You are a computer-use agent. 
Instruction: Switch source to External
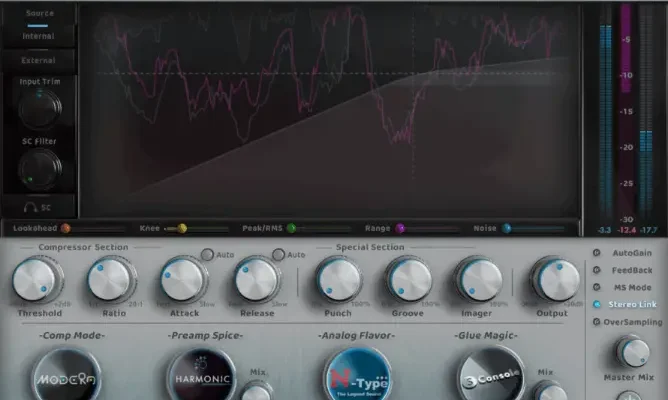(x=40, y=59)
